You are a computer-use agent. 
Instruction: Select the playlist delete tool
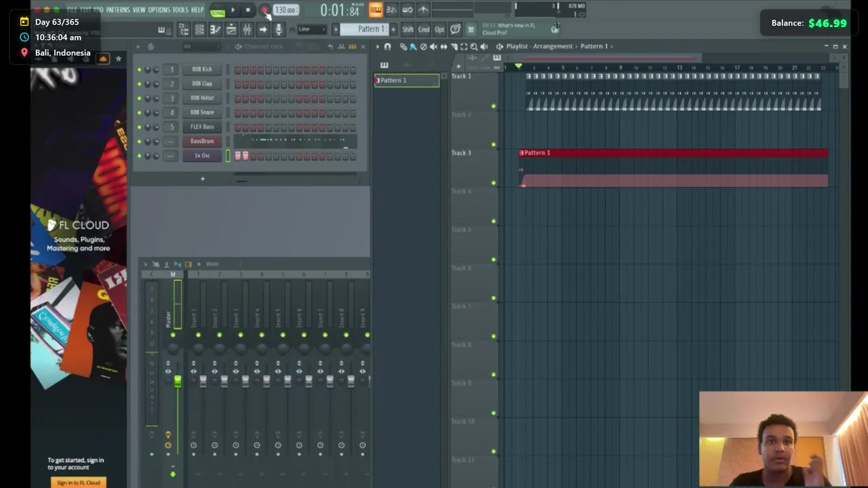click(423, 46)
